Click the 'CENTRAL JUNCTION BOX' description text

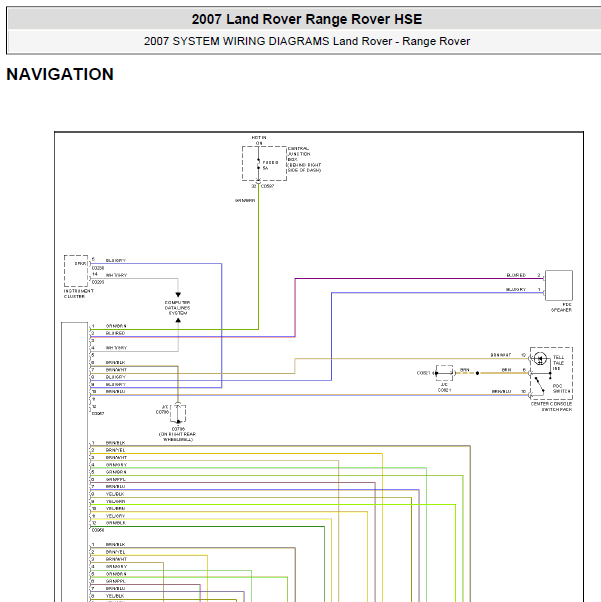click(x=304, y=159)
